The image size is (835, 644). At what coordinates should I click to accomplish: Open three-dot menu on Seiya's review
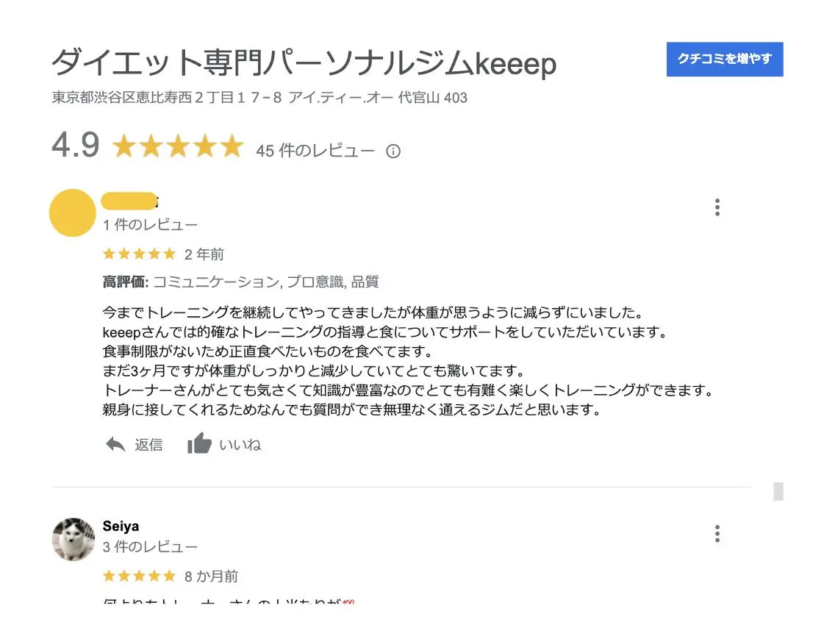(x=717, y=533)
